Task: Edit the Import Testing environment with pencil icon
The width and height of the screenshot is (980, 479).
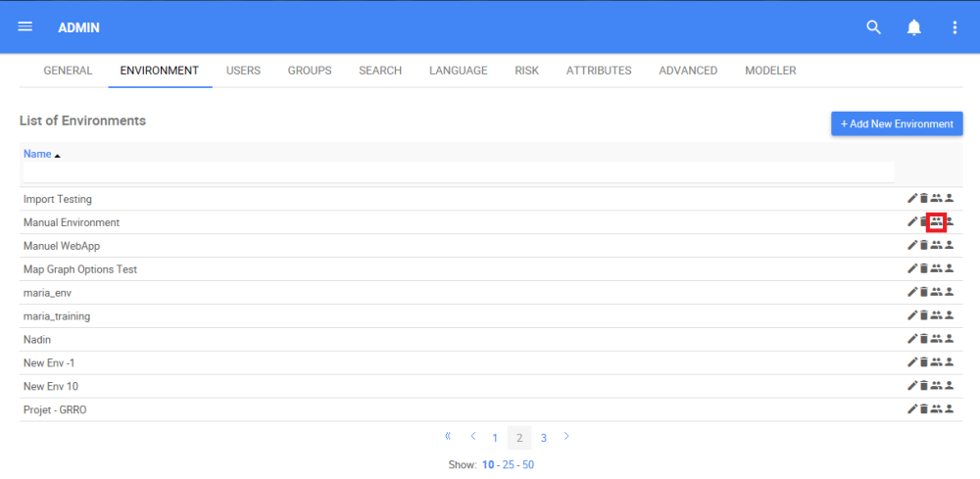Action: point(912,199)
